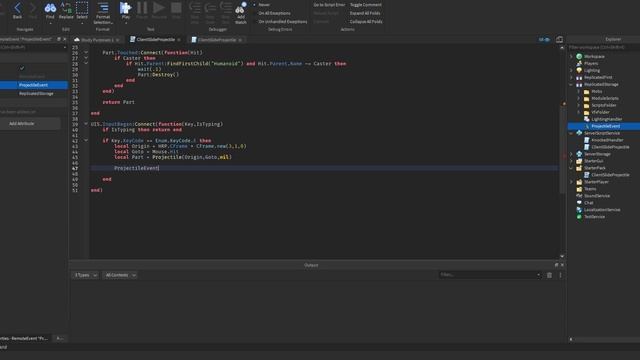Image resolution: width=640 pixels, height=360 pixels.
Task: Open the Play dropdown arrow
Action: 126,23
